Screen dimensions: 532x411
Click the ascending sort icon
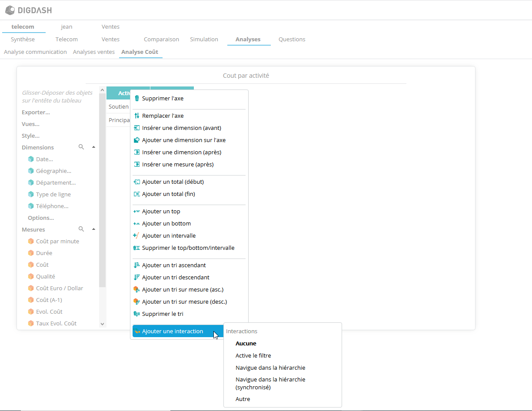click(137, 265)
